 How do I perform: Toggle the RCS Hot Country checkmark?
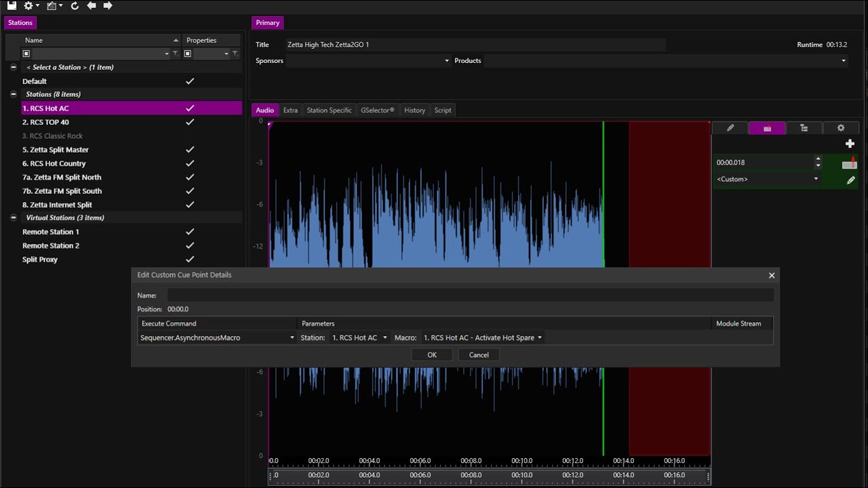click(190, 163)
